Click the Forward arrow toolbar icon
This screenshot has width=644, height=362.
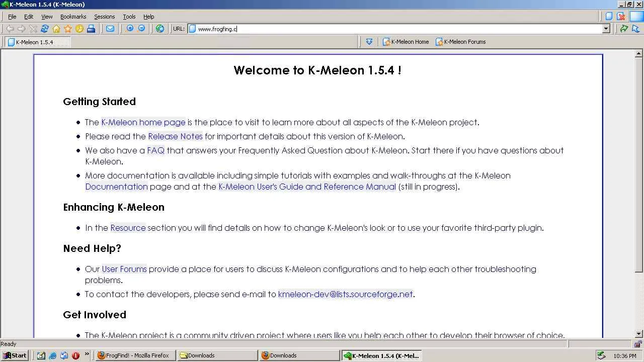pyautogui.click(x=21, y=29)
